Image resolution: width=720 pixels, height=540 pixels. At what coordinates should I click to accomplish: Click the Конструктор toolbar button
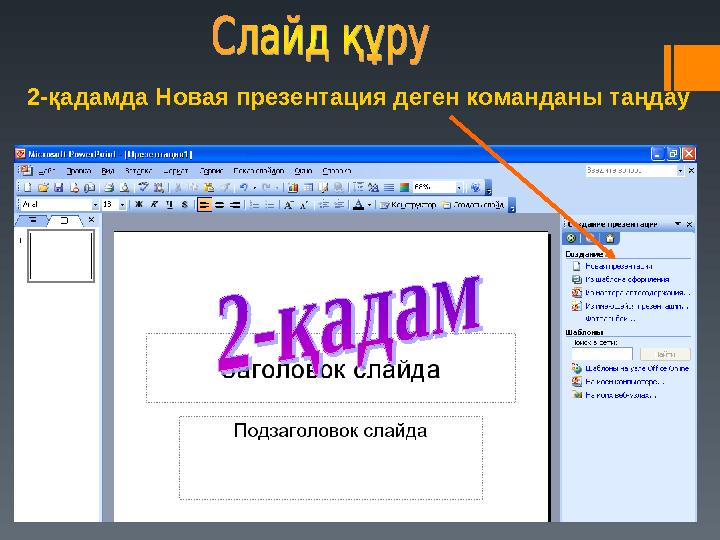tap(408, 205)
